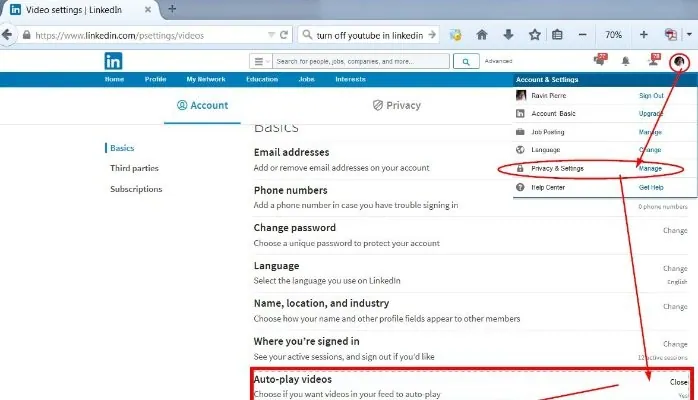Click the Auto-play videos heading

pos(292,380)
